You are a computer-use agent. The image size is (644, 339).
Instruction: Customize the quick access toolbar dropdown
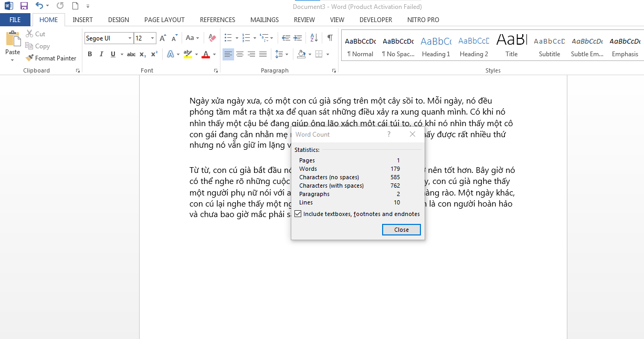[x=88, y=6]
